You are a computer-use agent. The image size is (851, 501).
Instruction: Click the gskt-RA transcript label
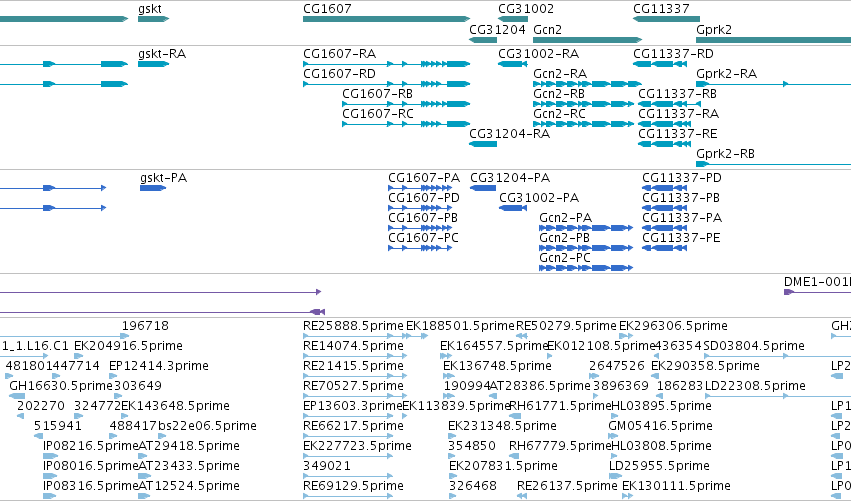(x=162, y=54)
